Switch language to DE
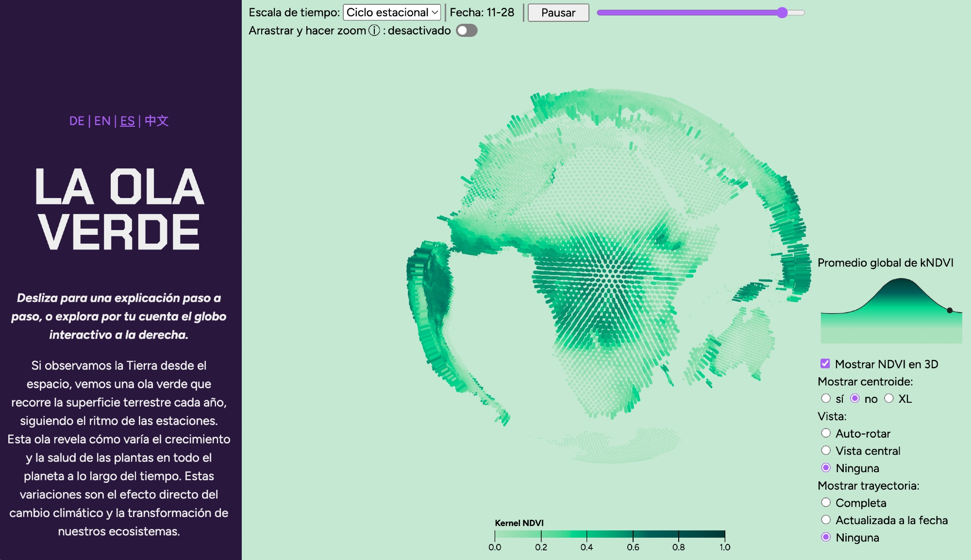Screen dimensions: 971x560 (x=77, y=121)
